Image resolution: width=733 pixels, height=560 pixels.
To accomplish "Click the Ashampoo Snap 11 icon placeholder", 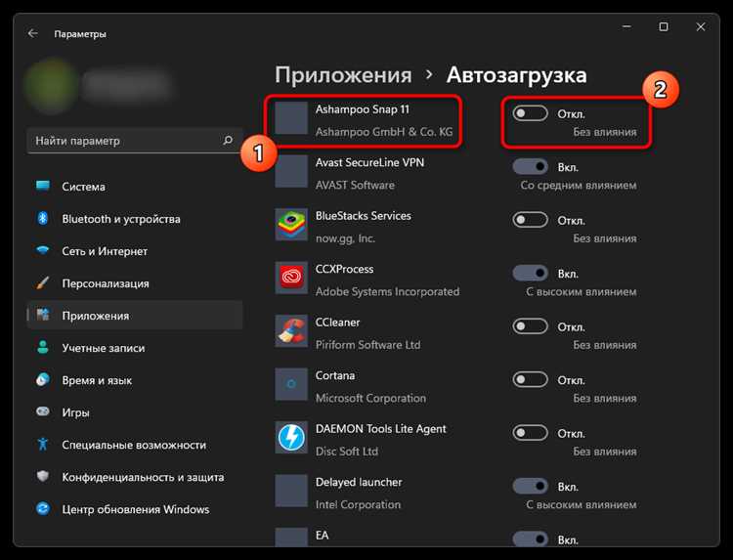I will coord(291,118).
